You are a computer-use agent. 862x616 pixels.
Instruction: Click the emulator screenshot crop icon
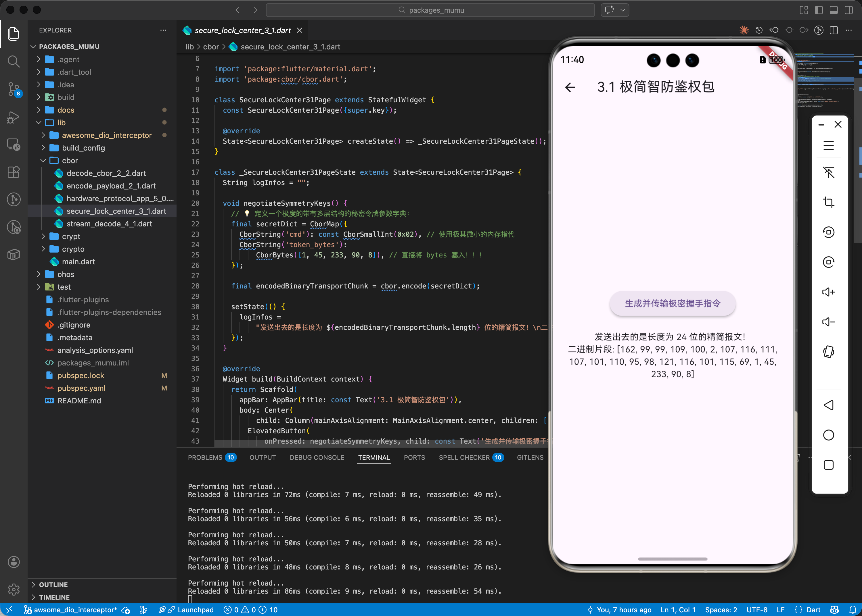828,202
